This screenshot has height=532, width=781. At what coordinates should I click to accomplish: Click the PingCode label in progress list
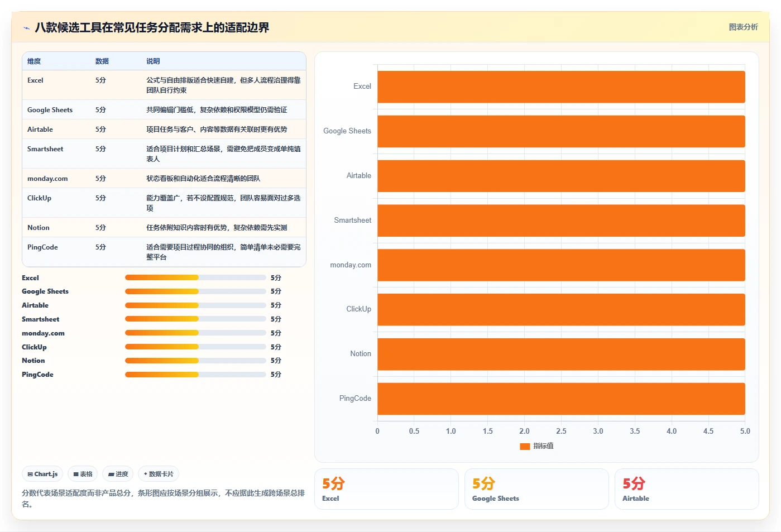click(x=37, y=375)
